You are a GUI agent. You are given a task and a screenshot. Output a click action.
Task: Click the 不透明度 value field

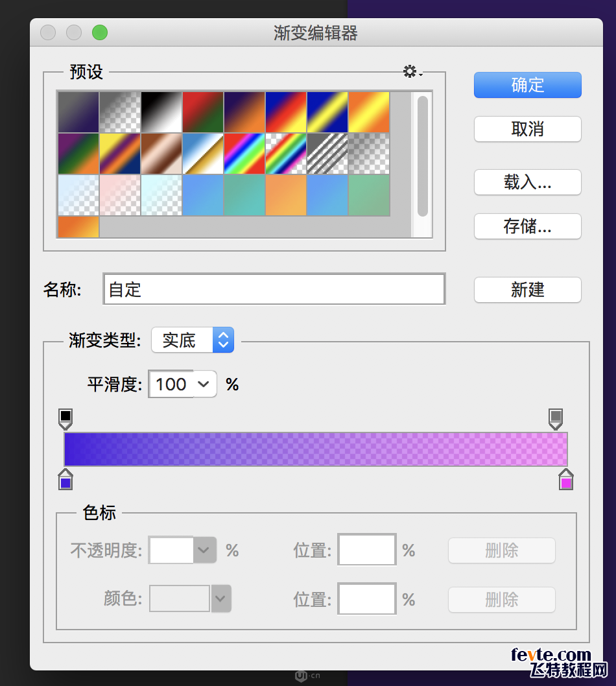pyautogui.click(x=171, y=550)
